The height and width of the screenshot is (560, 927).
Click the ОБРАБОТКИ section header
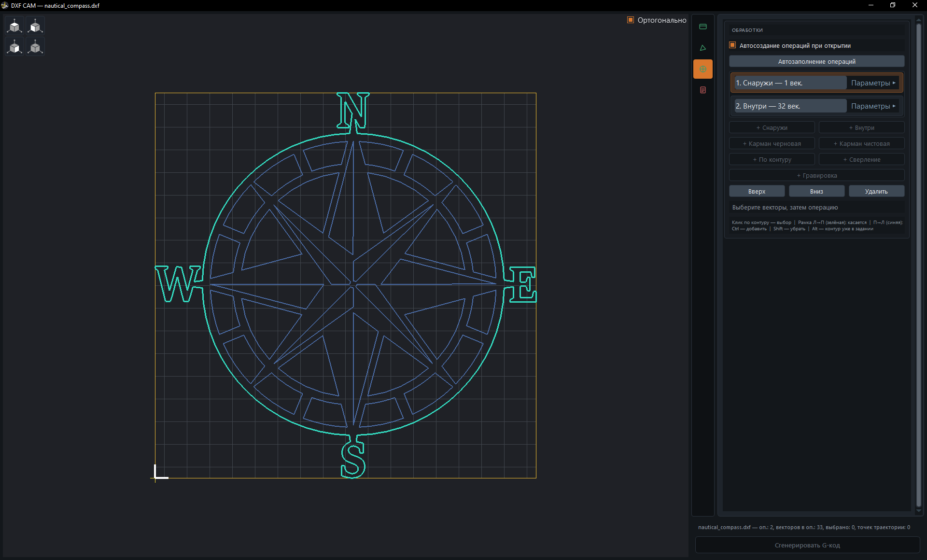click(747, 30)
